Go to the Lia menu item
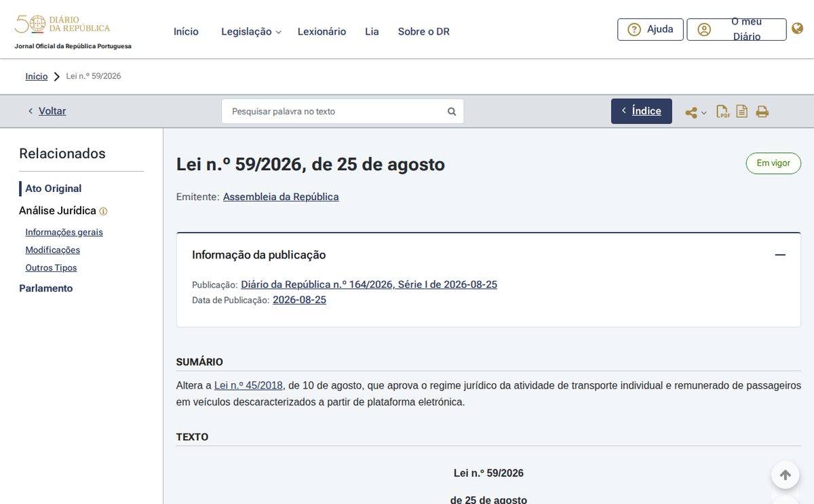The height and width of the screenshot is (504, 814). [372, 32]
